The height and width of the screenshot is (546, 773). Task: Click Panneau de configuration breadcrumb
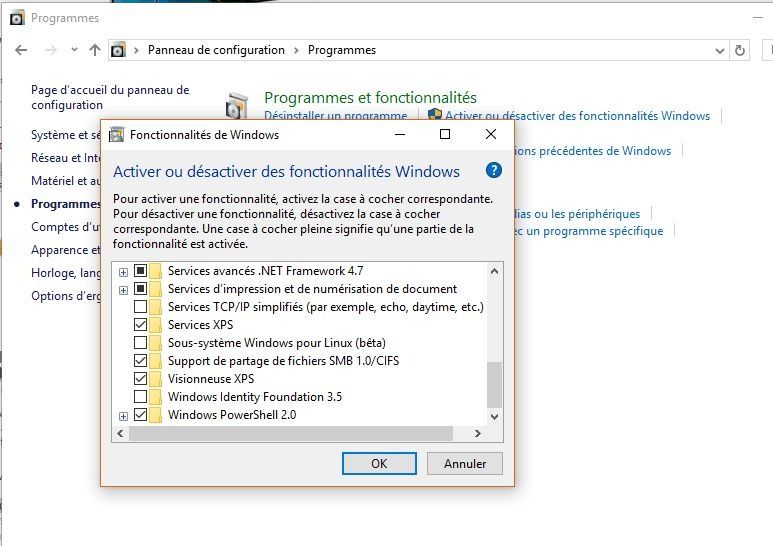tap(216, 50)
